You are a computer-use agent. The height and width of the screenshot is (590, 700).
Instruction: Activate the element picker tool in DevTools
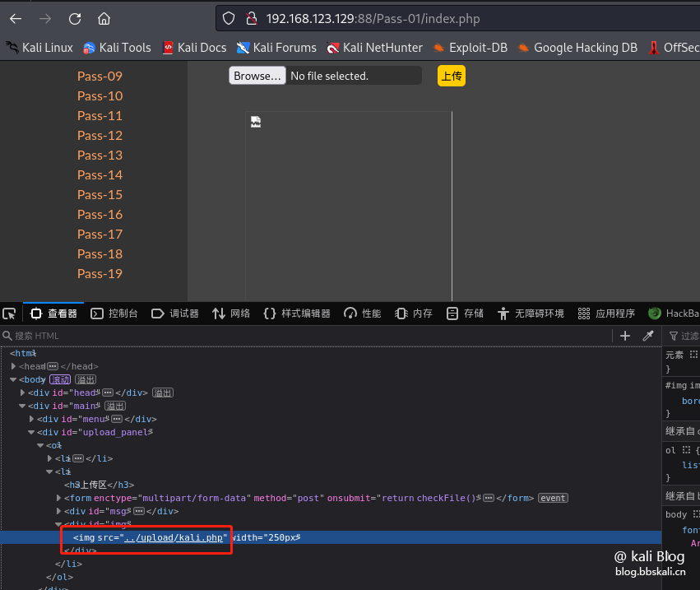pos(10,314)
